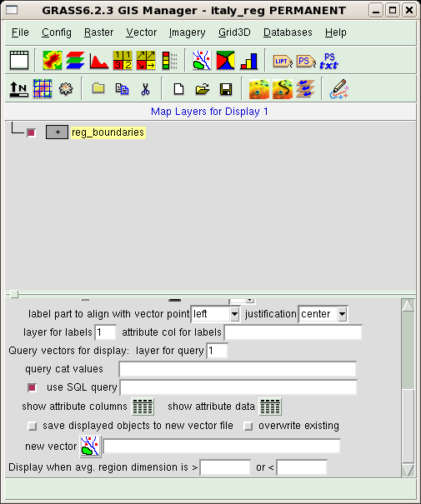Select reg_boundaries layer name
The height and width of the screenshot is (504, 421).
[108, 132]
